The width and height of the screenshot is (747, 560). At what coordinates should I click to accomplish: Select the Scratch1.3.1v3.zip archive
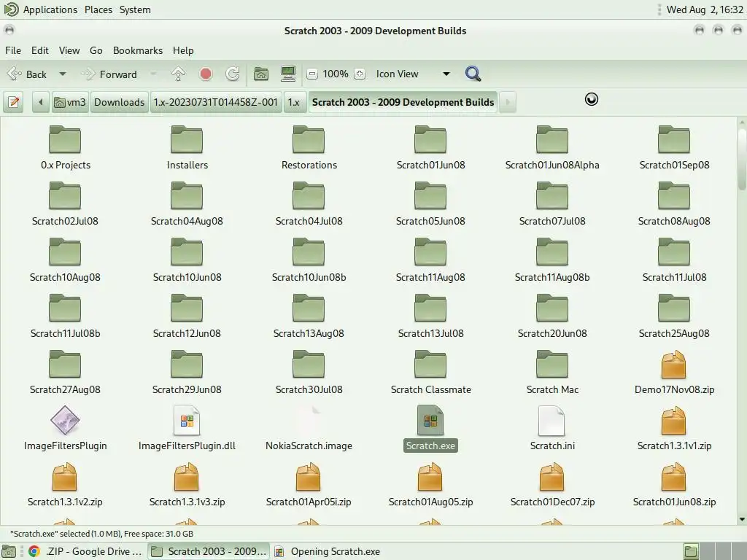click(x=187, y=485)
